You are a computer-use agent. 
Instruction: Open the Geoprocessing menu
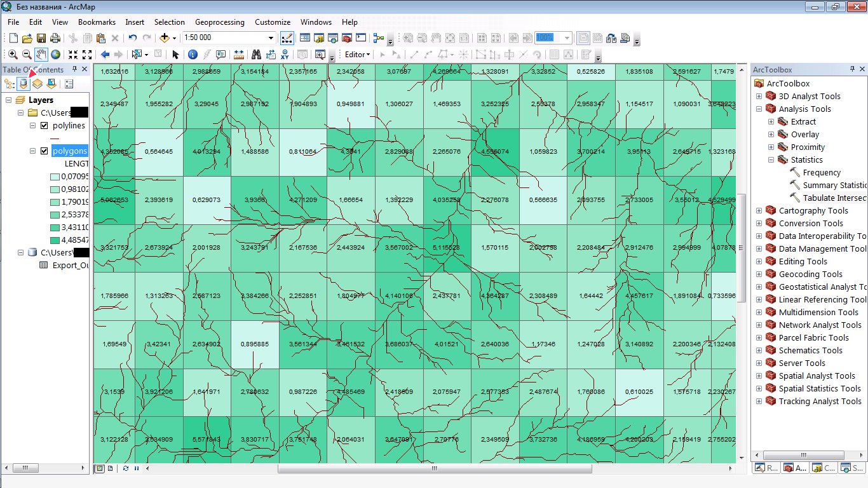click(219, 22)
